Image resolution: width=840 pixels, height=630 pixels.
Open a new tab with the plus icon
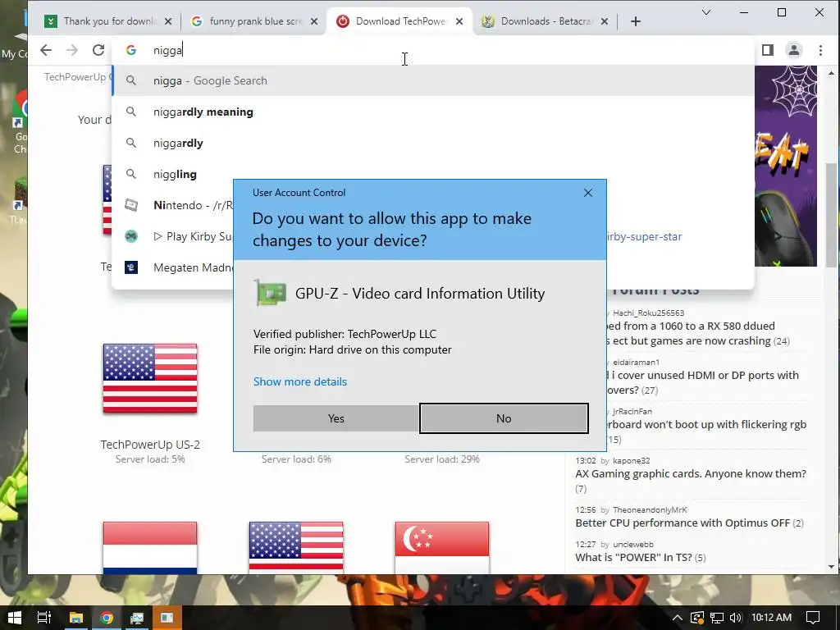click(636, 21)
